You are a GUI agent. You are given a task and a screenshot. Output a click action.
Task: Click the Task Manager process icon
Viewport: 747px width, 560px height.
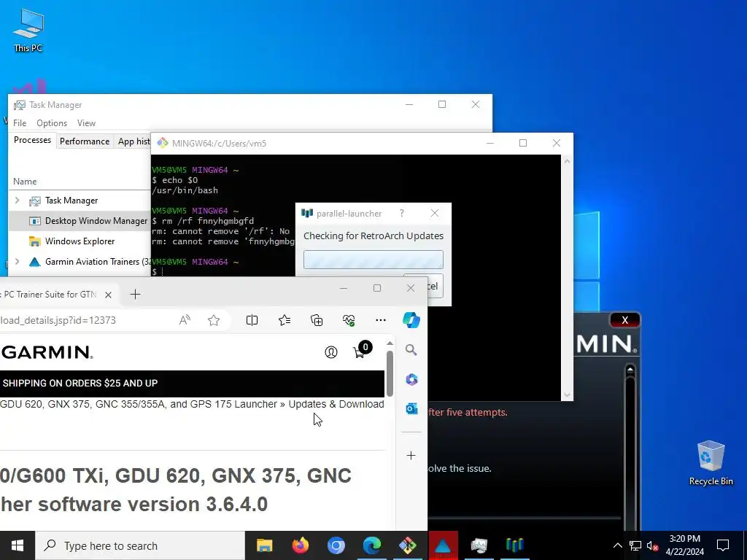(35, 201)
